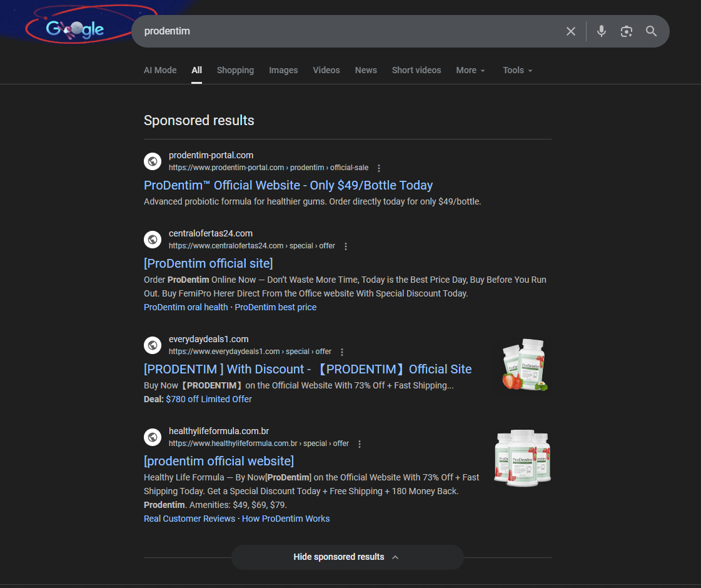701x588 pixels.
Task: Click the ProDentim best price sitelink
Action: click(x=275, y=307)
